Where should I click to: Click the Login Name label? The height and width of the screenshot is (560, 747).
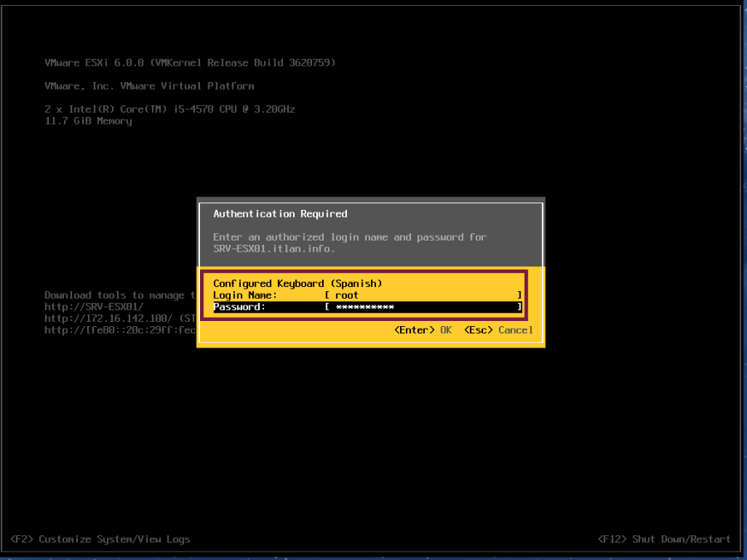click(x=245, y=295)
